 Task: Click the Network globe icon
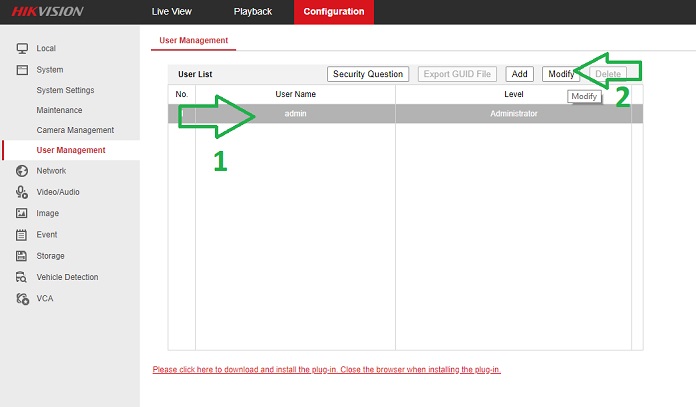coord(22,171)
